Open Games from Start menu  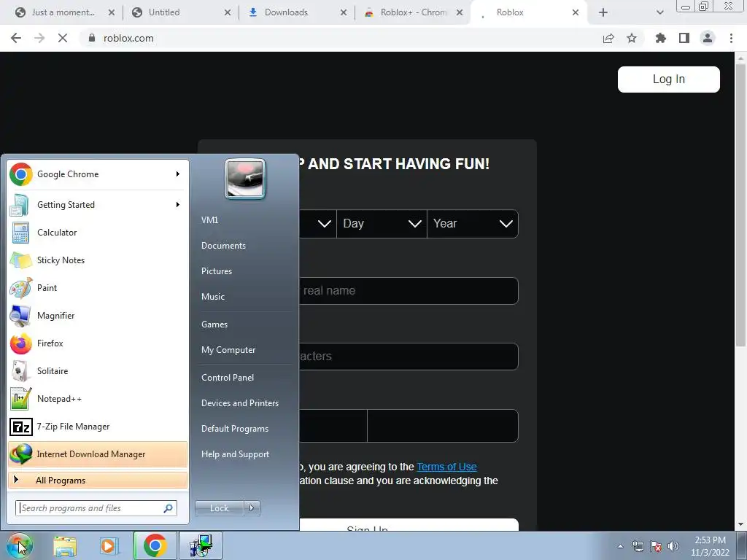[214, 324]
